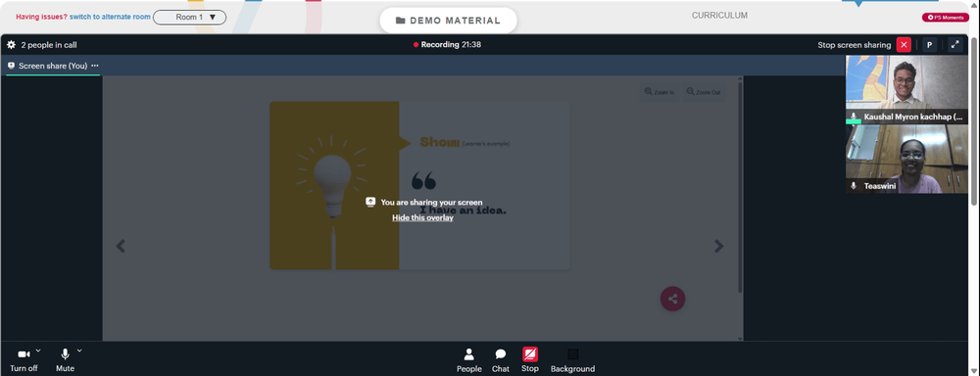Image resolution: width=980 pixels, height=376 pixels.
Task: Open PS Moments badge
Action: pyautogui.click(x=945, y=18)
